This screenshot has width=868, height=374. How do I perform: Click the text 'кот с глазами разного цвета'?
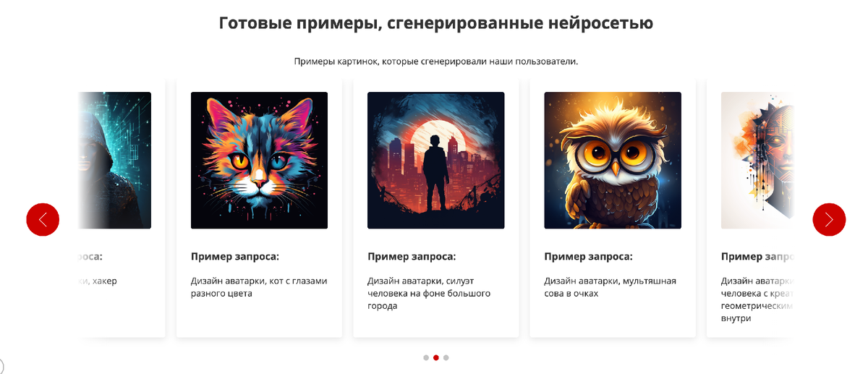(259, 287)
